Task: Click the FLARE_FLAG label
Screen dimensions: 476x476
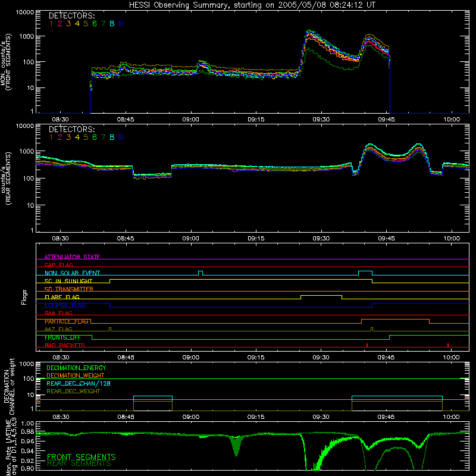Action: click(x=62, y=297)
